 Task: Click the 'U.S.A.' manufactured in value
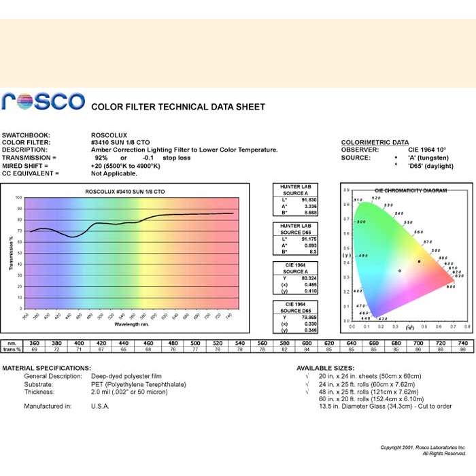point(100,406)
